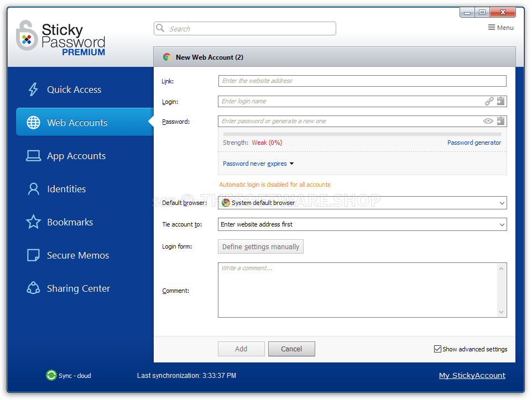
Task: Minimize the Sticky Password window
Action: (467, 13)
